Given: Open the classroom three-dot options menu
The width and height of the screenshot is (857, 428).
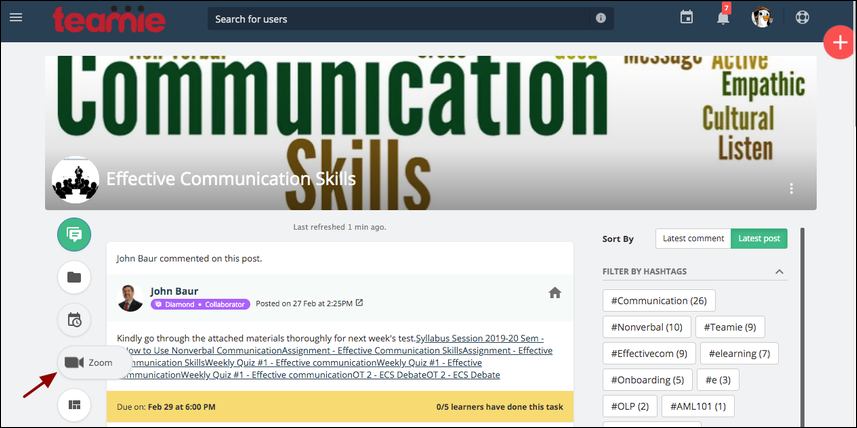Looking at the screenshot, I should click(791, 189).
